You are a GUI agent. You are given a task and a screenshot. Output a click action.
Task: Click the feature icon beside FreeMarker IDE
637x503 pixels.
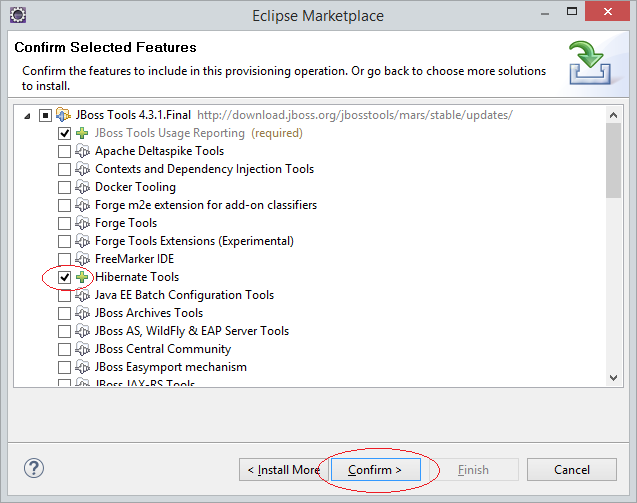click(x=82, y=259)
